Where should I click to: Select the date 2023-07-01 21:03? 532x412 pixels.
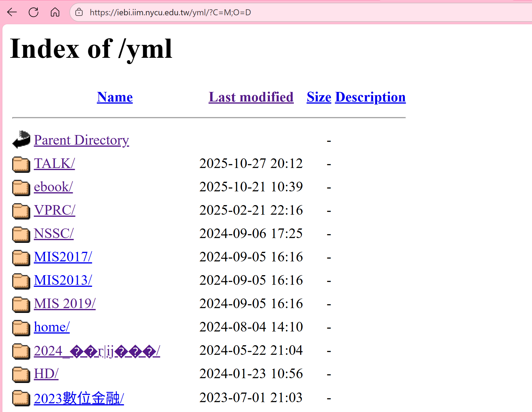[x=251, y=398]
